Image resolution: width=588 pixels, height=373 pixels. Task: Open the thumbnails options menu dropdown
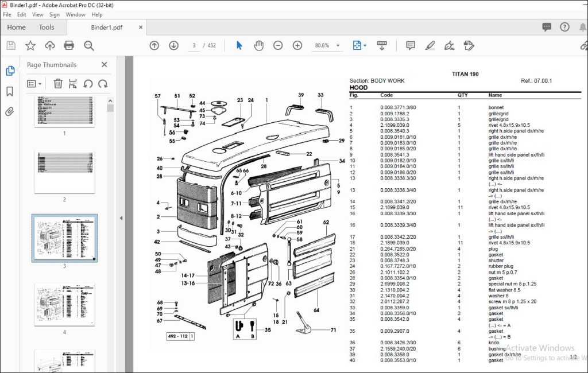pos(34,83)
